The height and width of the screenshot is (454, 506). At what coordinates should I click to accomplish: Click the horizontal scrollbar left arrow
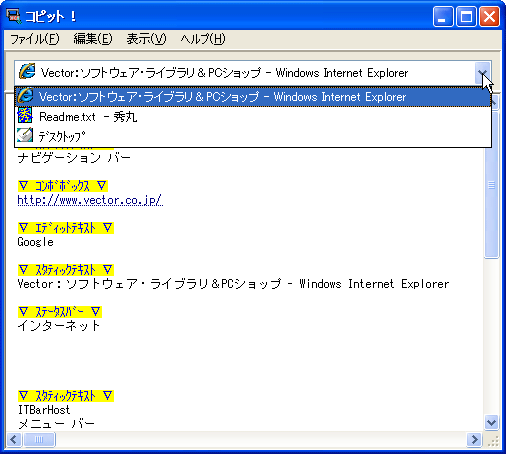(14, 439)
